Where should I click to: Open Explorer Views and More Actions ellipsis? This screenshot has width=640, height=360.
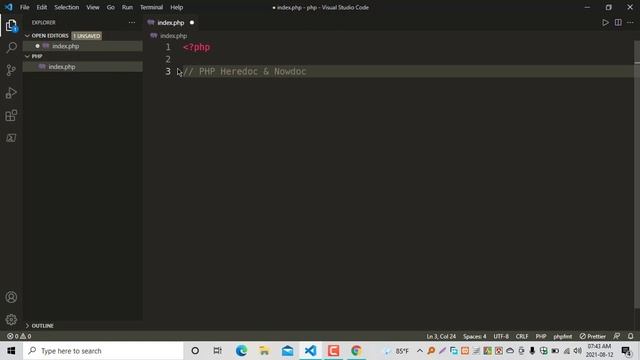coord(132,22)
